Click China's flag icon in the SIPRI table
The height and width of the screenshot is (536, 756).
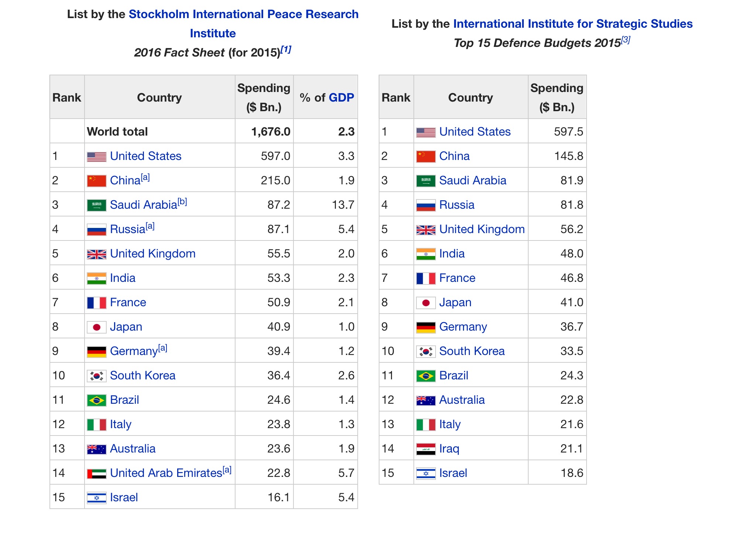[x=97, y=181]
